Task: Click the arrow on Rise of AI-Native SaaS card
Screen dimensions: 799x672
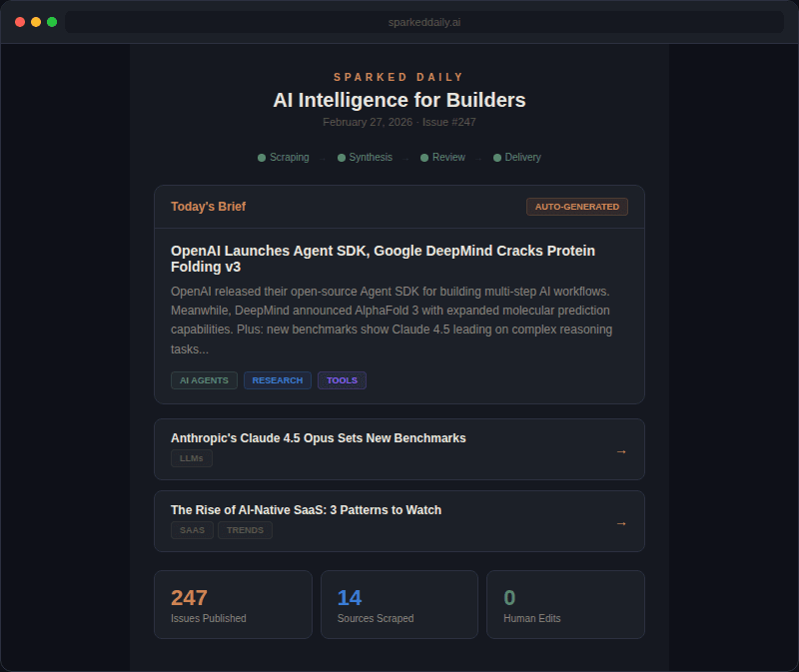Action: (621, 524)
